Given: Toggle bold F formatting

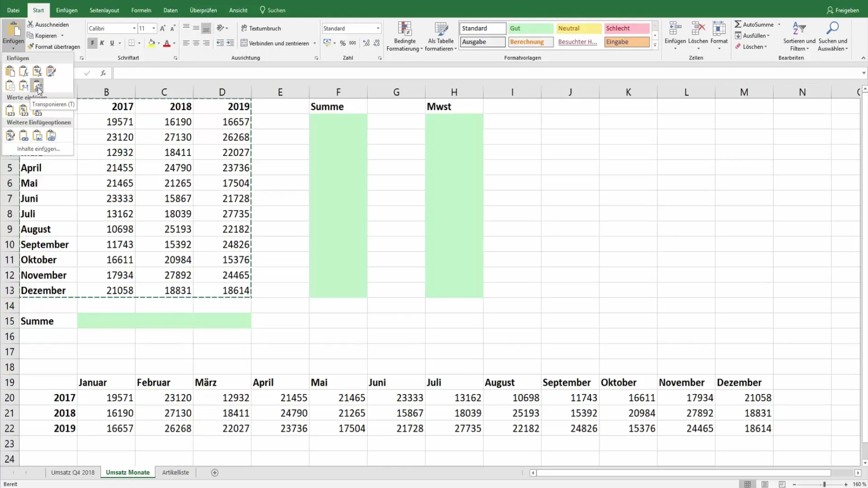Looking at the screenshot, I should pos(92,43).
